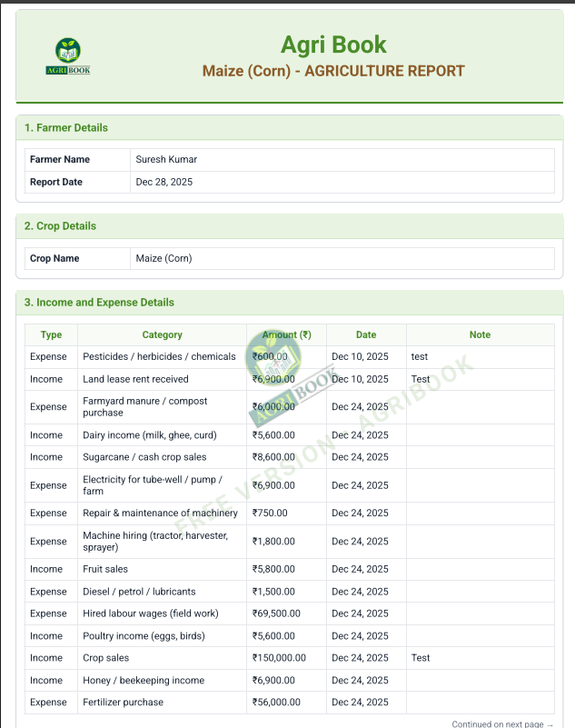Click the Hired labour wages entry

(x=151, y=614)
